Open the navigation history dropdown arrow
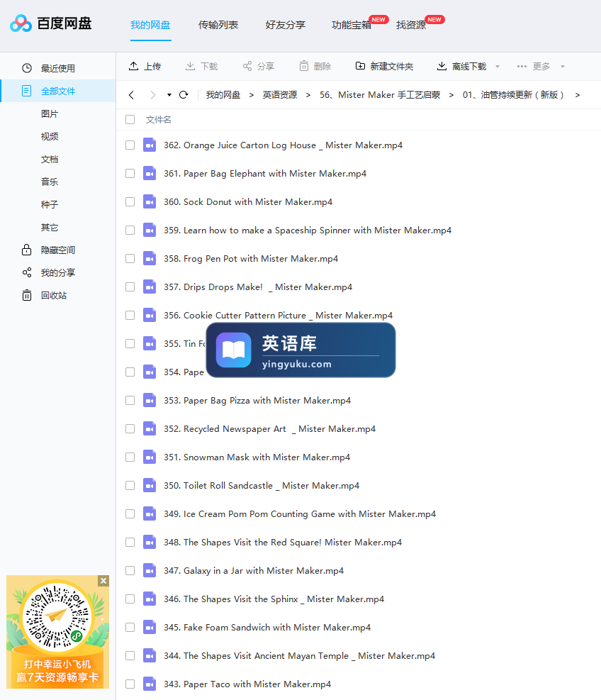Viewport: 601px width, 700px height. [x=169, y=94]
